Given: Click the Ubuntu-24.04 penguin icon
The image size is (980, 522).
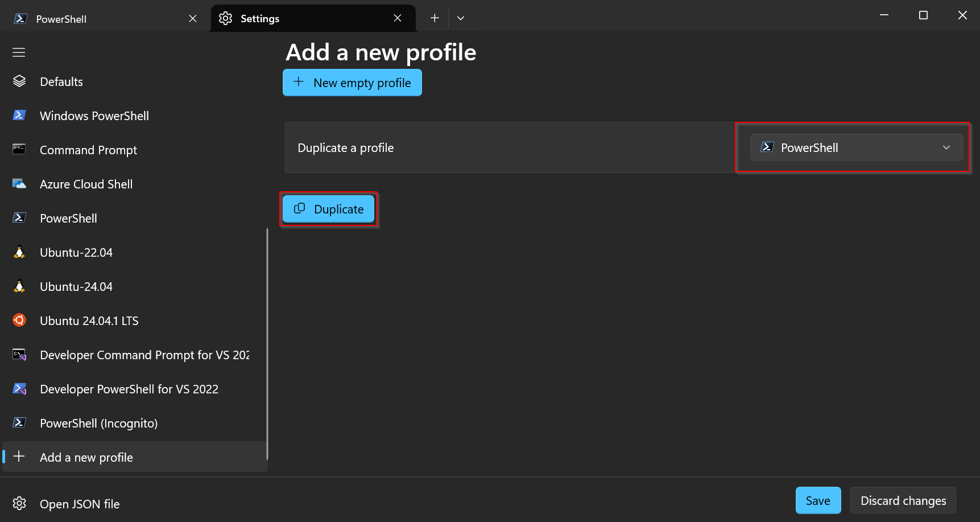Looking at the screenshot, I should (x=19, y=286).
